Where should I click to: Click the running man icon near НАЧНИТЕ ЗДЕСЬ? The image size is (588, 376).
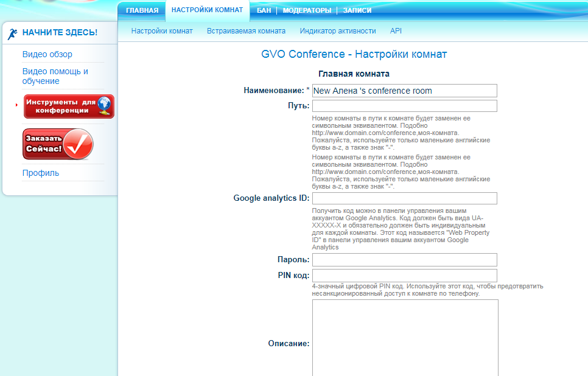(x=12, y=33)
